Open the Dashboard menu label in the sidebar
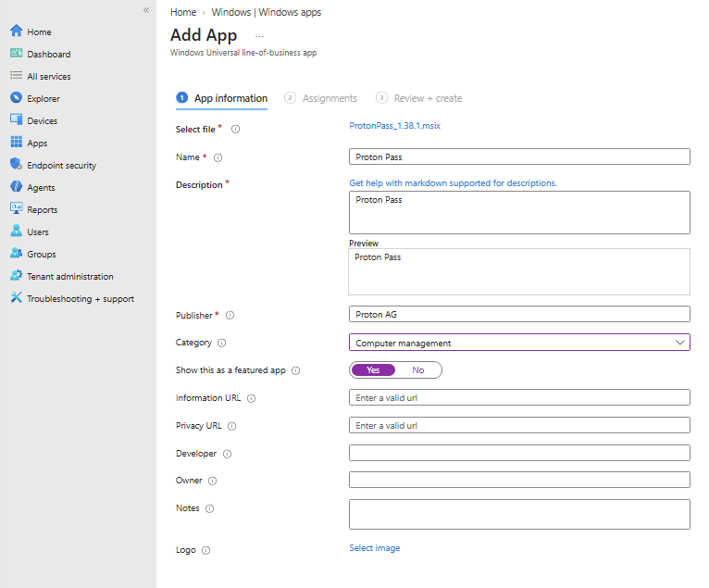709x588 pixels. tap(49, 55)
